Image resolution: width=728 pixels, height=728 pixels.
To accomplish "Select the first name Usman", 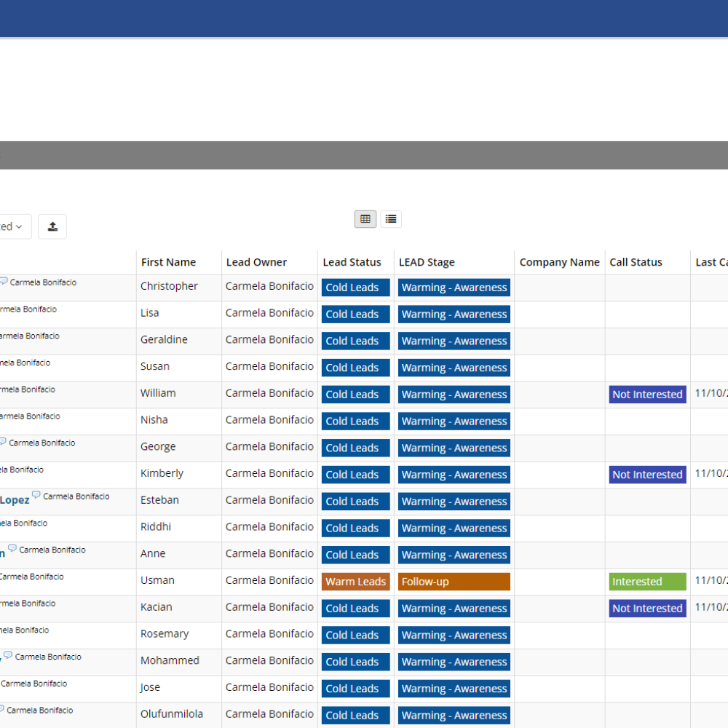I will (x=157, y=580).
